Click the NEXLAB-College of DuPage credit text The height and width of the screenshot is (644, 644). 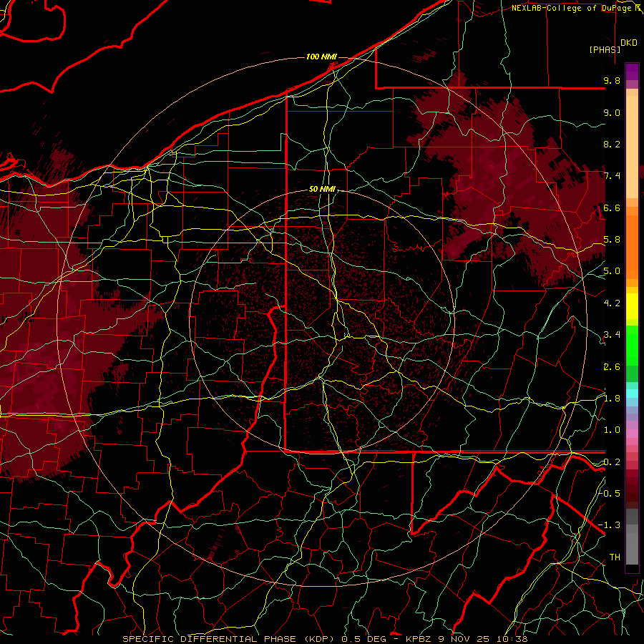pyautogui.click(x=572, y=8)
